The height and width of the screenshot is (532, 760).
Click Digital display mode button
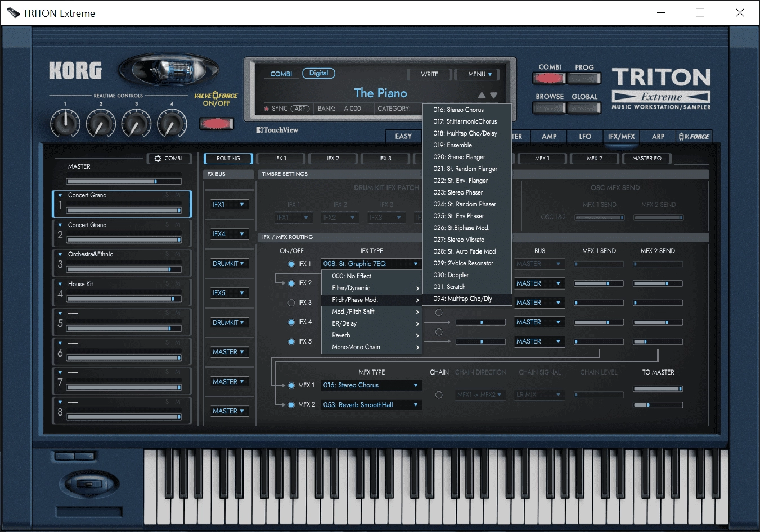click(x=318, y=74)
